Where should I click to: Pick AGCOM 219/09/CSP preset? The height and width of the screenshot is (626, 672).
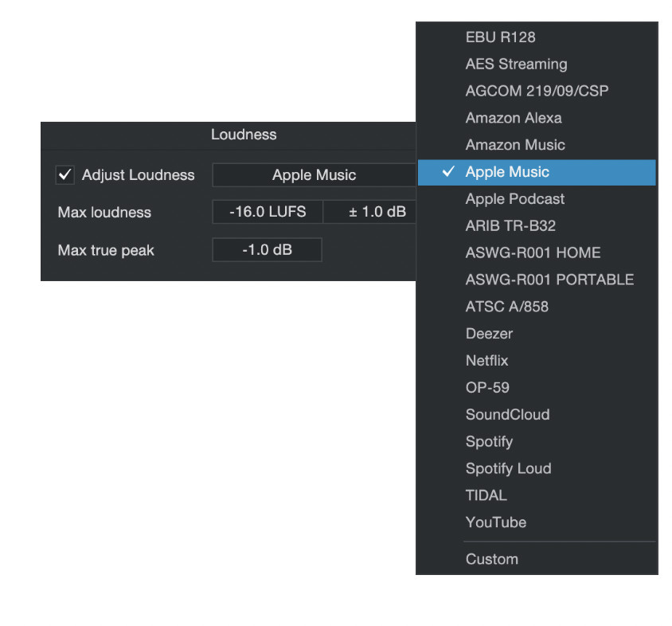coord(537,91)
